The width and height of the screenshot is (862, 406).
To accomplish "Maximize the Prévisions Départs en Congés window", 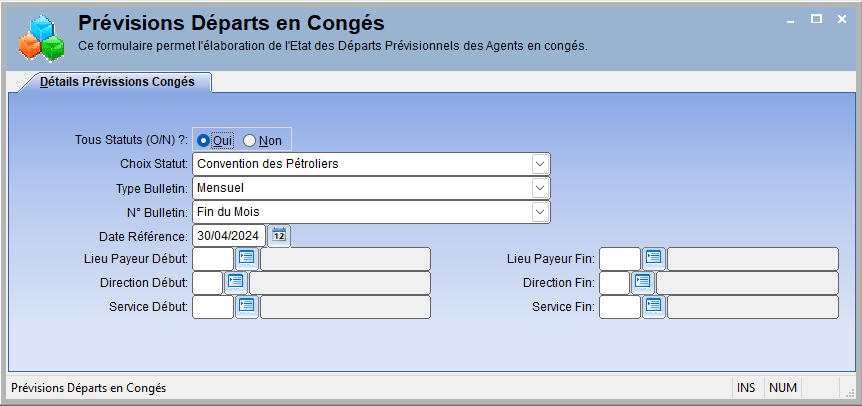I will (816, 19).
